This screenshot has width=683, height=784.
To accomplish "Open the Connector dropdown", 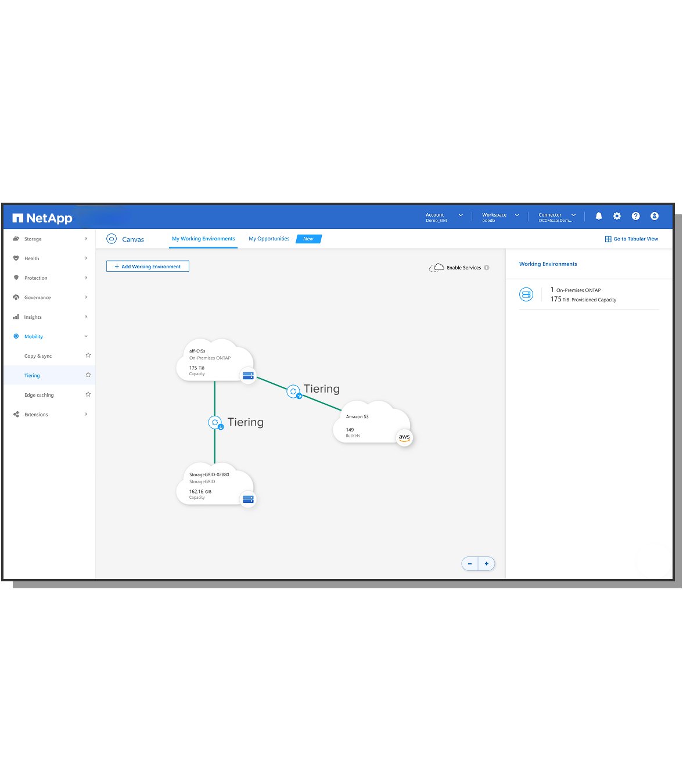I will click(557, 217).
